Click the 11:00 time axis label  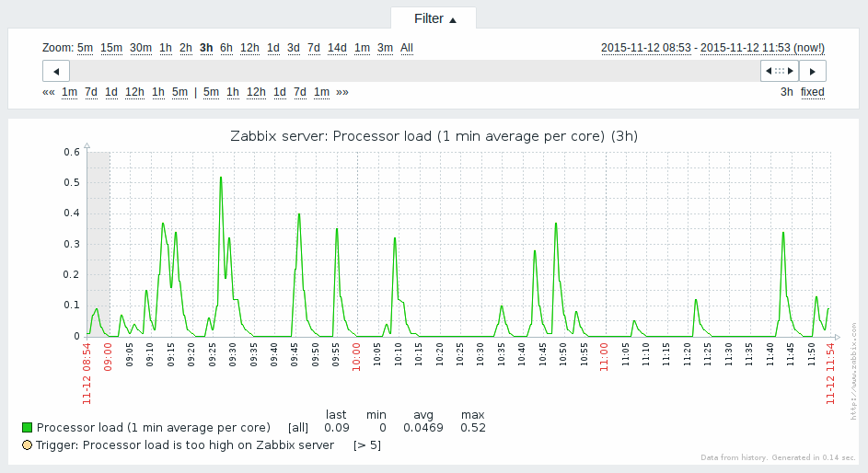604,357
